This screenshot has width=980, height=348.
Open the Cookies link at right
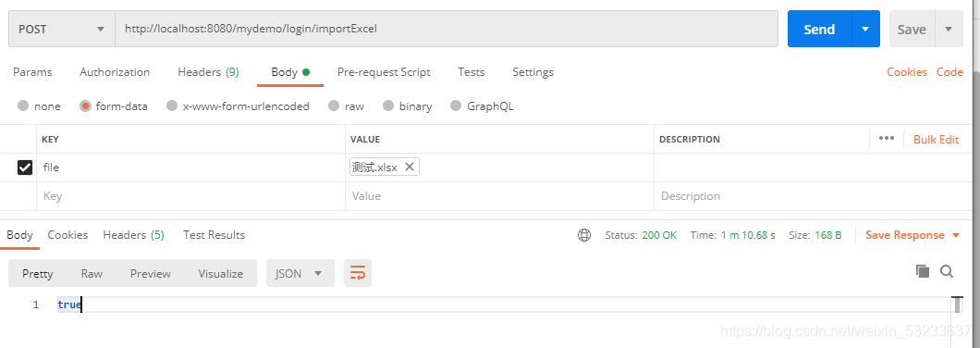(x=907, y=72)
